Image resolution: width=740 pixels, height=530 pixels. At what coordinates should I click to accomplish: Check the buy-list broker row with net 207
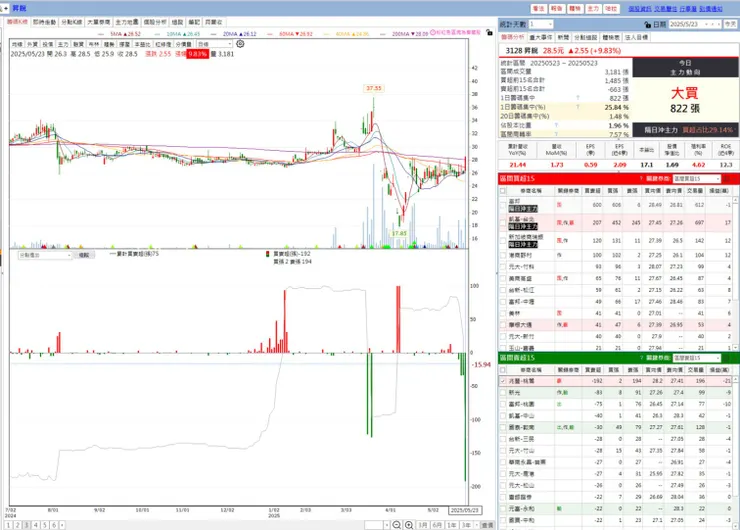click(503, 223)
